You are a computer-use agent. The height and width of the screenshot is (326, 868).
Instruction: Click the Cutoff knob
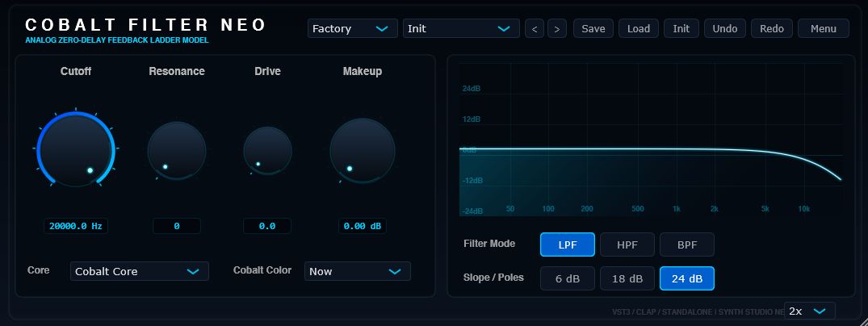coord(76,150)
